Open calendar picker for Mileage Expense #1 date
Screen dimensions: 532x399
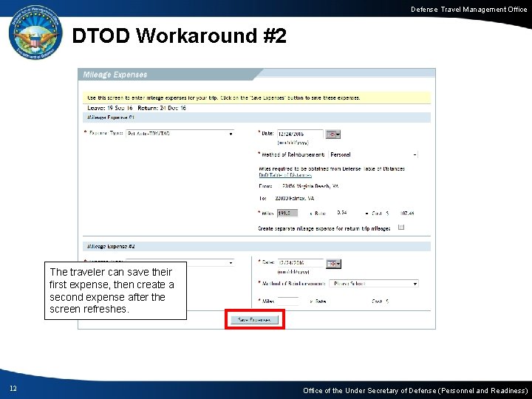[x=332, y=134]
